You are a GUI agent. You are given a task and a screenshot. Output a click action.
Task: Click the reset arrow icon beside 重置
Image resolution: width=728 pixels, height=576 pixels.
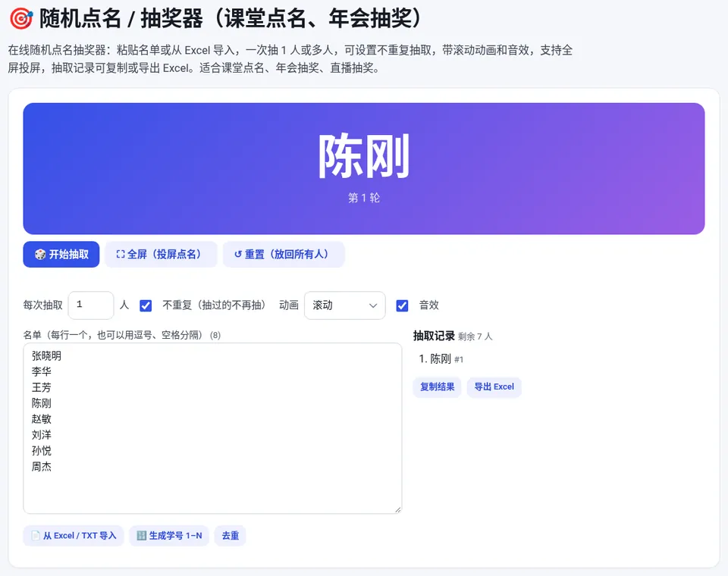point(238,255)
